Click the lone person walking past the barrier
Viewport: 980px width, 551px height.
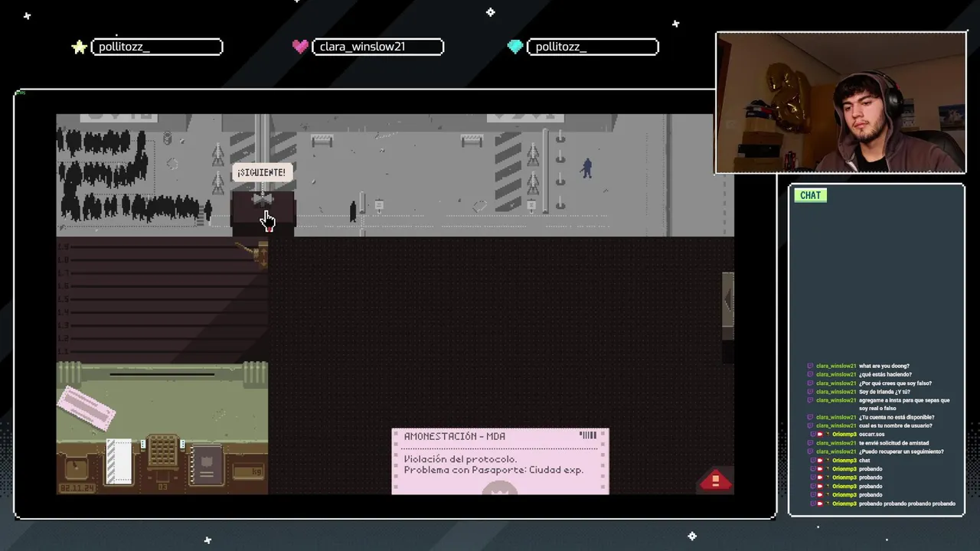click(x=353, y=211)
